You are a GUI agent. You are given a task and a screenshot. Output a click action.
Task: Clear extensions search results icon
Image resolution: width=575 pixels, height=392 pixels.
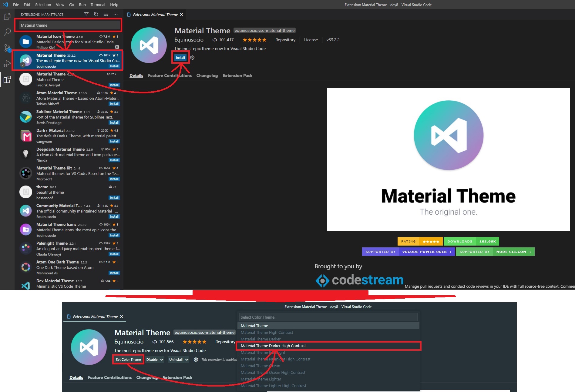106,14
